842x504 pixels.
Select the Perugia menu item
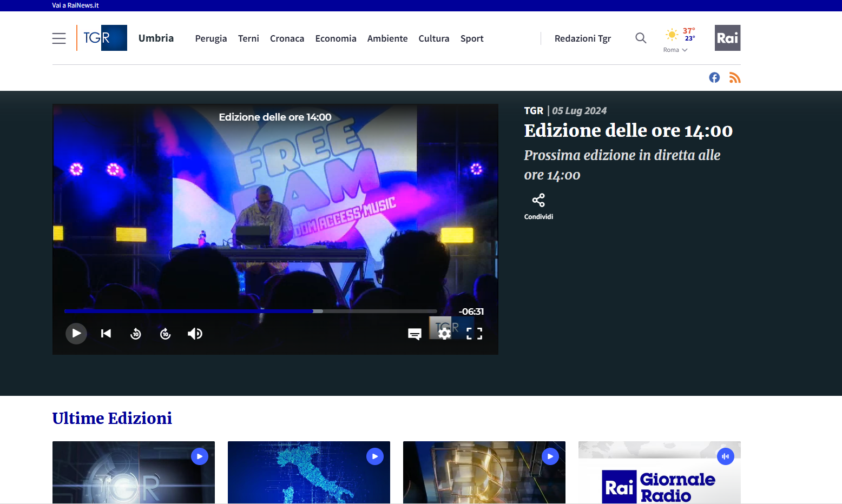coord(211,38)
